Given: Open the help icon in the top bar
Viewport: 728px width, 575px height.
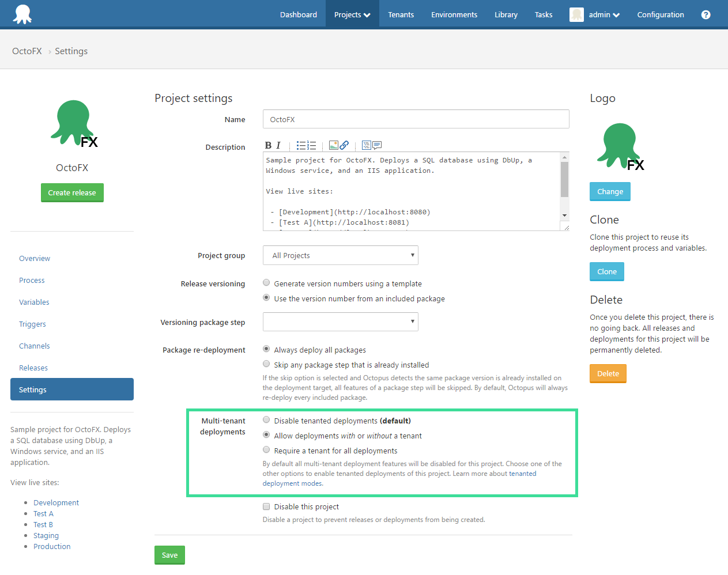Looking at the screenshot, I should [x=706, y=14].
